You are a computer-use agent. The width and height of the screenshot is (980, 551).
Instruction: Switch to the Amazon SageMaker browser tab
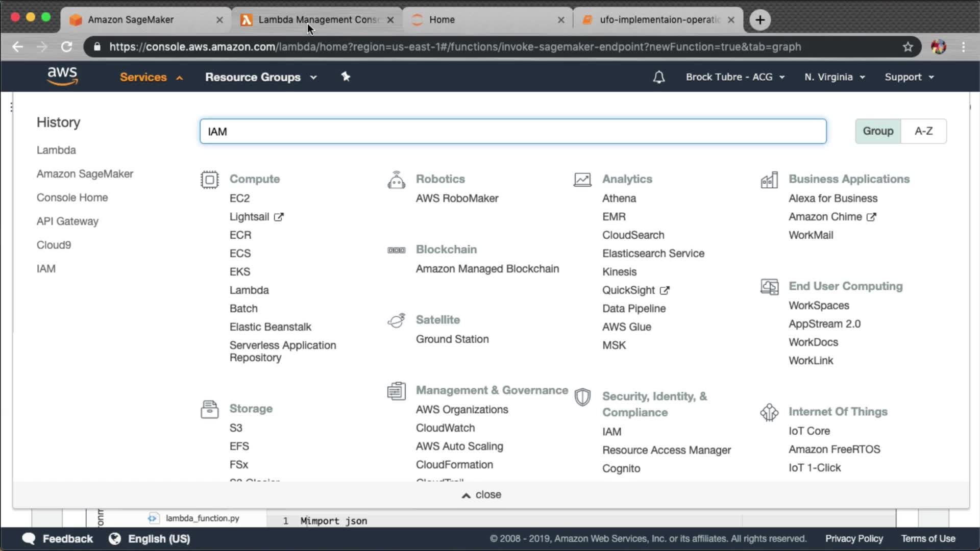pos(131,19)
